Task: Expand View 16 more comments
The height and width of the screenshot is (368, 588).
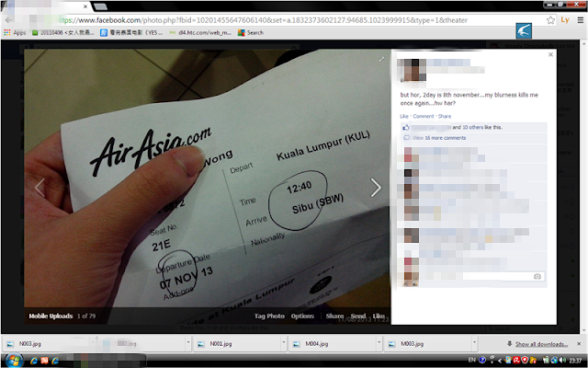Action: point(439,138)
